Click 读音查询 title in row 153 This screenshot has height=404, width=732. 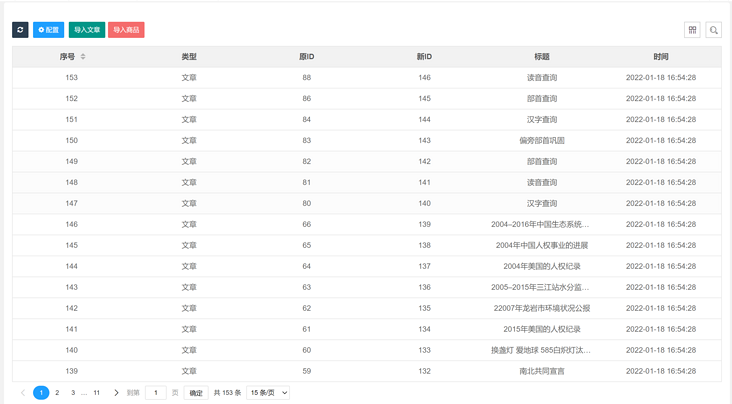(542, 78)
